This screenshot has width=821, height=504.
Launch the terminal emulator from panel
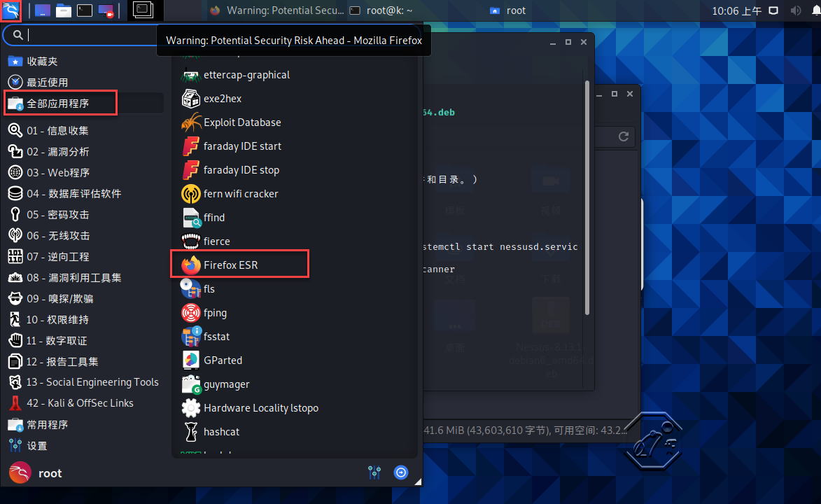click(x=84, y=10)
